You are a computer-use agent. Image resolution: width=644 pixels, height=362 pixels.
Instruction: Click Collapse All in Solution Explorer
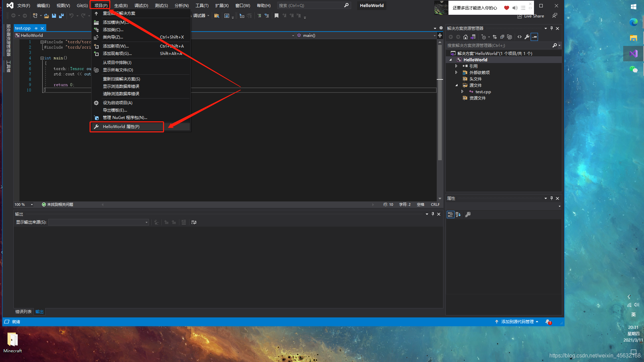click(502, 37)
